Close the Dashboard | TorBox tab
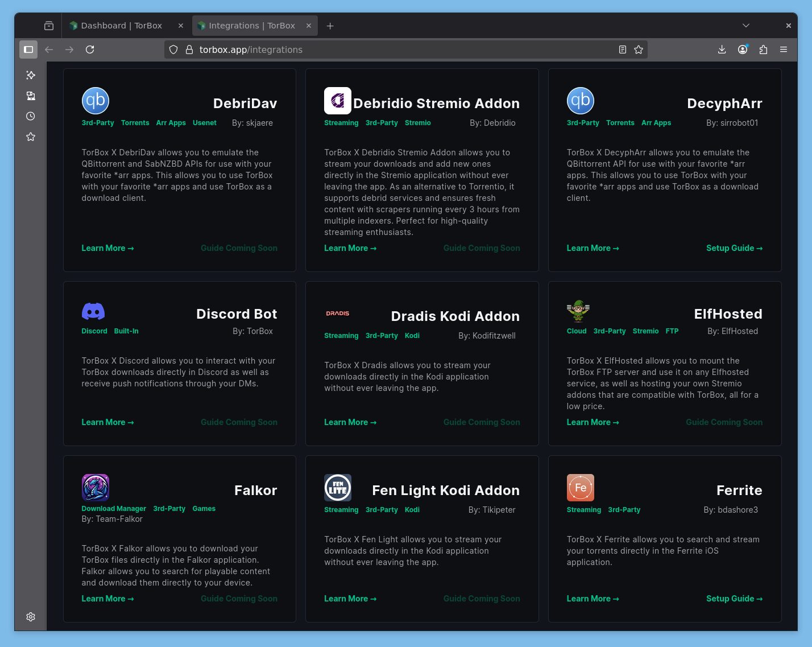This screenshot has width=812, height=647. pos(181,26)
